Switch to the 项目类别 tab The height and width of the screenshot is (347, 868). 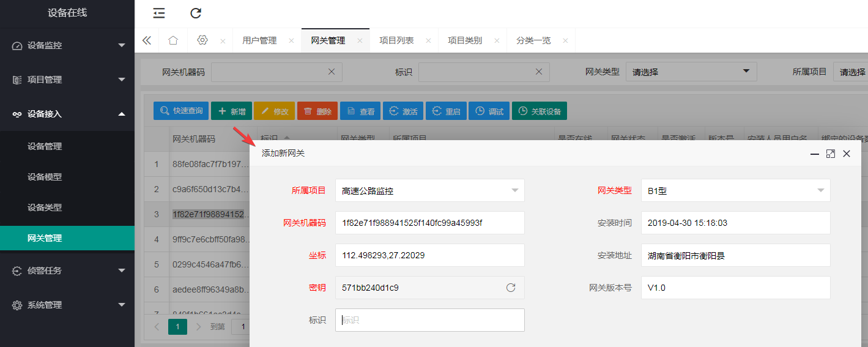pos(465,40)
